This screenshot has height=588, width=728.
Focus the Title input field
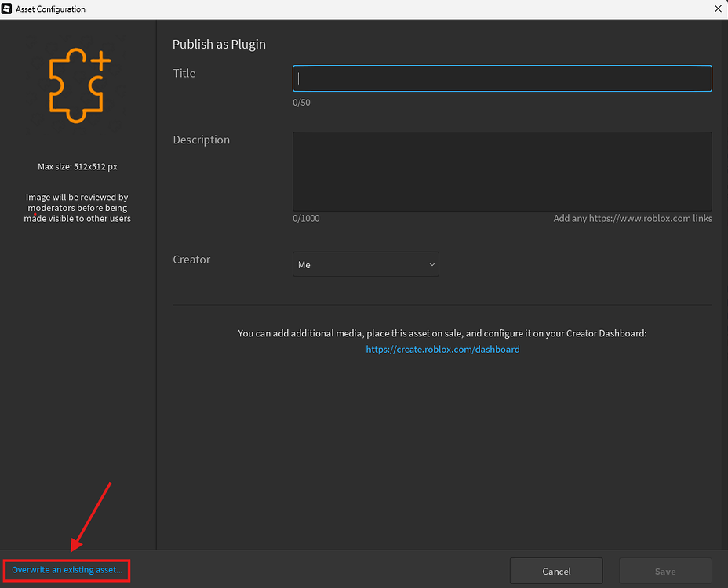(x=501, y=78)
